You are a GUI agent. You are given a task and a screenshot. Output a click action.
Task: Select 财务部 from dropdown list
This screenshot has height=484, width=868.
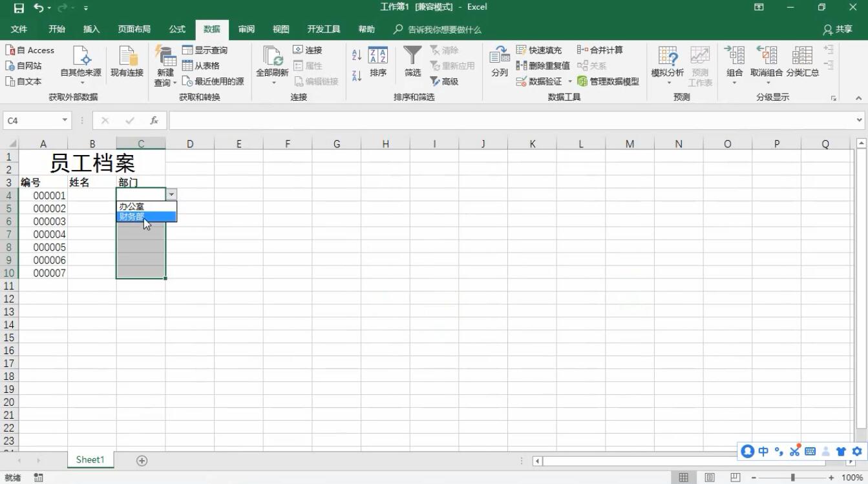[x=146, y=216]
